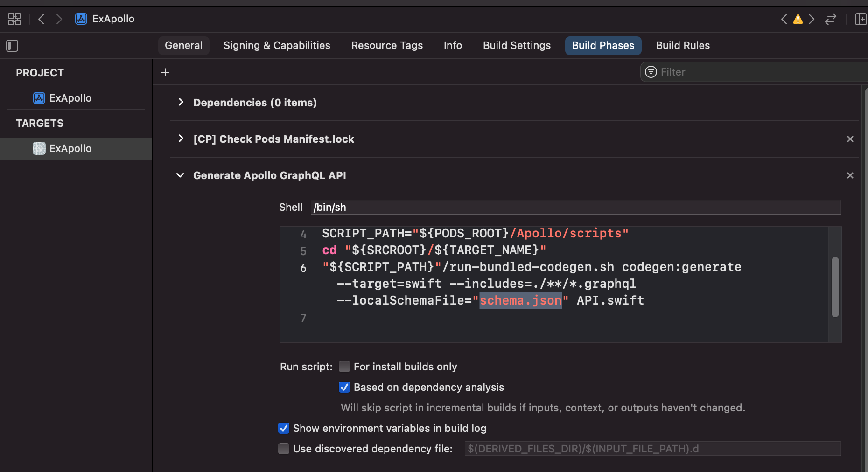Click run-bundled-codegen.sh in the script
Image resolution: width=868 pixels, height=472 pixels.
[532, 267]
